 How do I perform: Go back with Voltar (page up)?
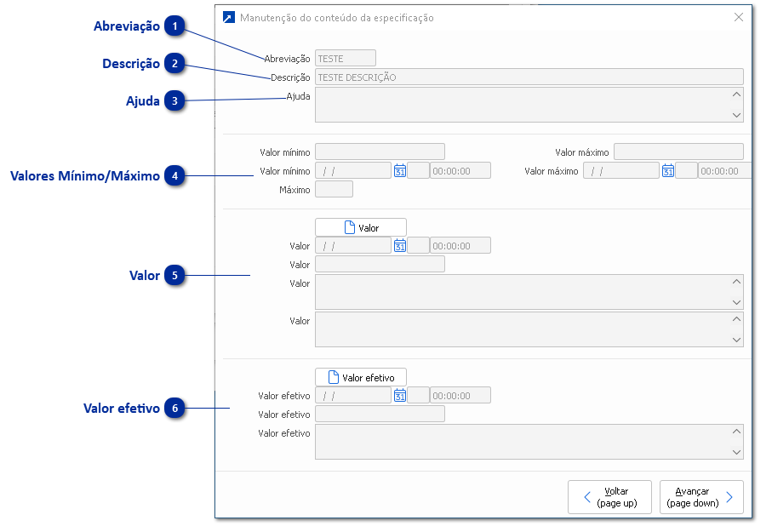coord(609,497)
